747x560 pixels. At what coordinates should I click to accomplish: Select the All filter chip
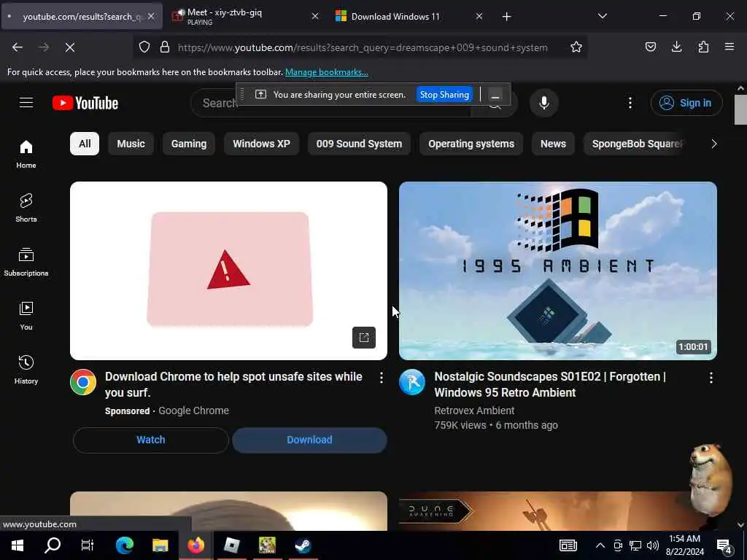(85, 144)
